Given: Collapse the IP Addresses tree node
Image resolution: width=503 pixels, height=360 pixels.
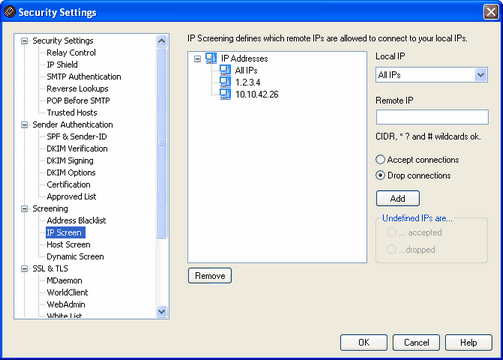Looking at the screenshot, I should coord(197,59).
